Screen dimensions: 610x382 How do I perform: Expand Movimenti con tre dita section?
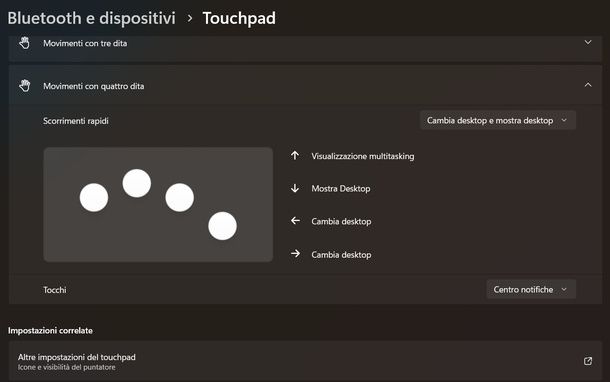point(588,42)
